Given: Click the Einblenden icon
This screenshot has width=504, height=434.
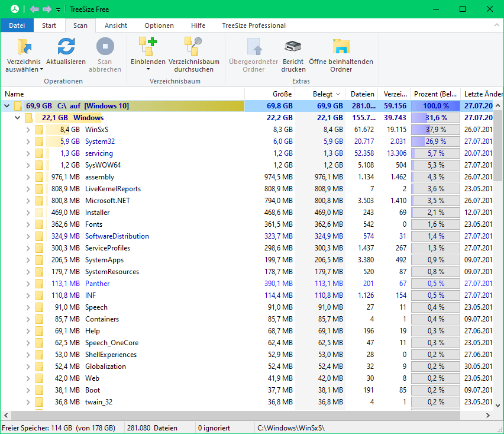Looking at the screenshot, I should pyautogui.click(x=148, y=46).
